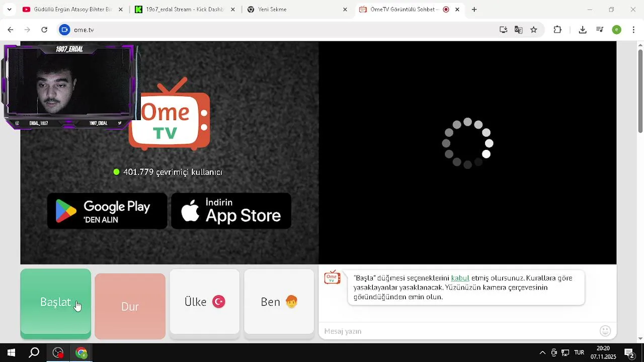Screen dimensions: 644x362
Task: Click the recording indicator on OmeTV tab
Action: [x=446, y=10]
